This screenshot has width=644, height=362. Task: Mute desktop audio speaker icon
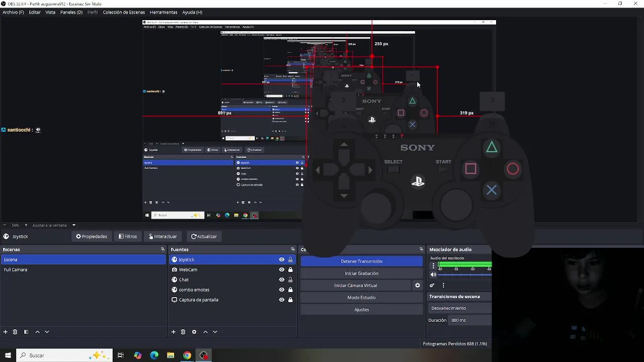click(434, 275)
